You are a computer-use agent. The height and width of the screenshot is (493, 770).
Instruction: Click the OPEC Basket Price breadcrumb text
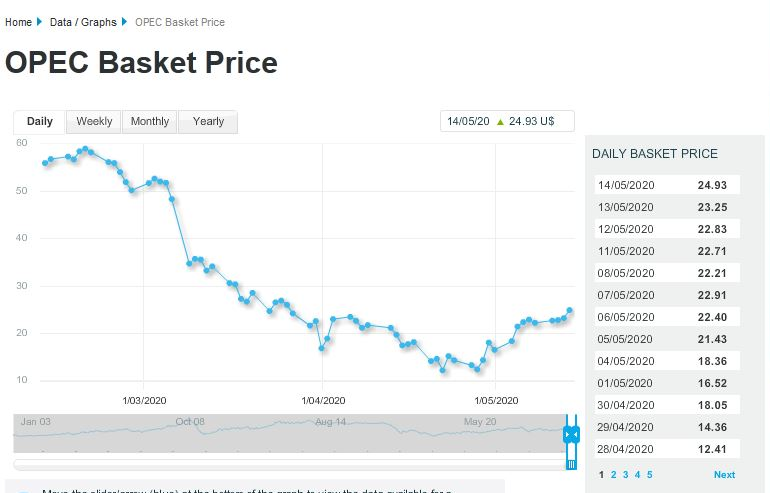point(180,22)
